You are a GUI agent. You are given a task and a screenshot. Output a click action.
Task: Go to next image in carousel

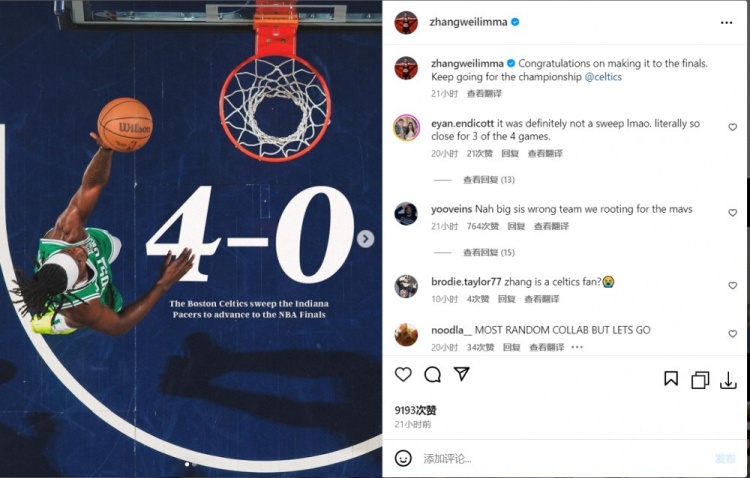[x=365, y=239]
